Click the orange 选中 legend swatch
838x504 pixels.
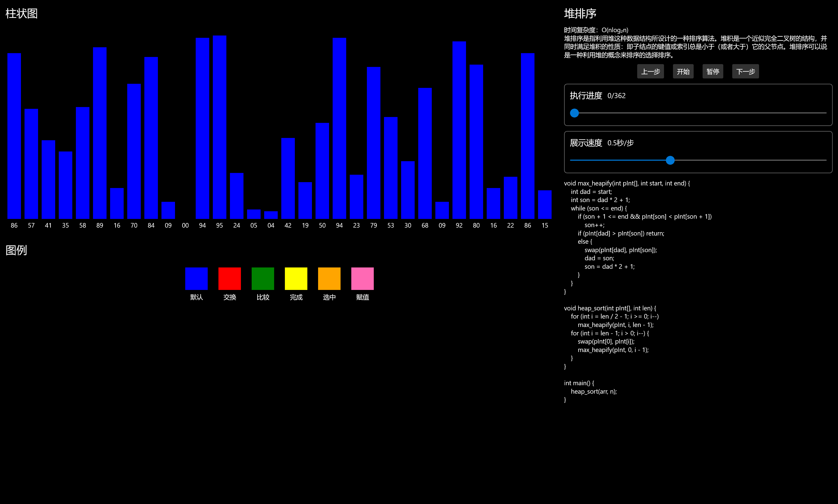[x=329, y=278]
